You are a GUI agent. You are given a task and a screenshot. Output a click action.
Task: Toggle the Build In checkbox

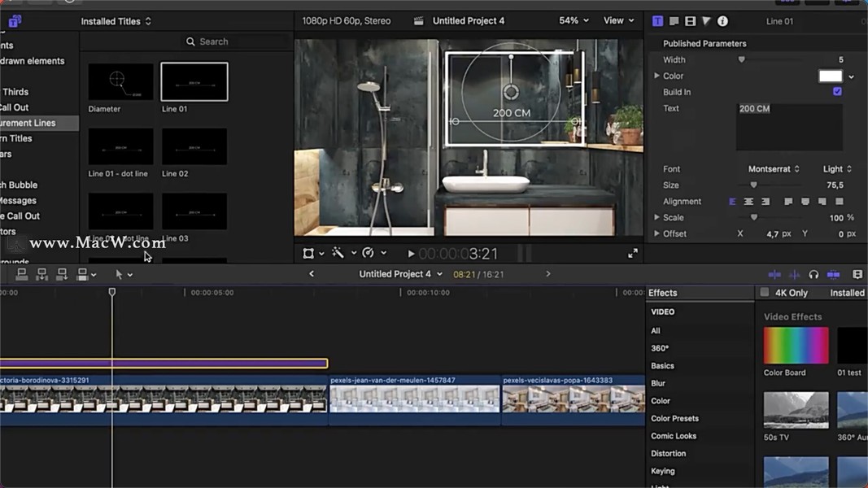click(x=837, y=92)
